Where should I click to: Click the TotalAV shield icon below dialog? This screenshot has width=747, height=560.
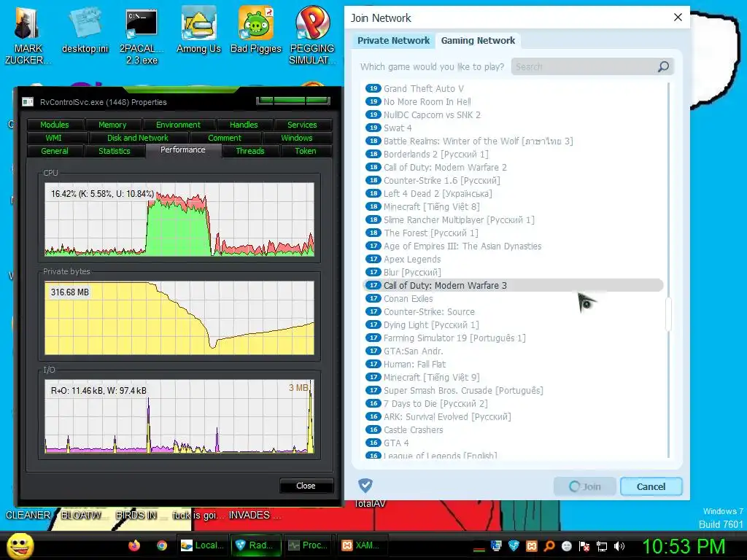click(365, 486)
